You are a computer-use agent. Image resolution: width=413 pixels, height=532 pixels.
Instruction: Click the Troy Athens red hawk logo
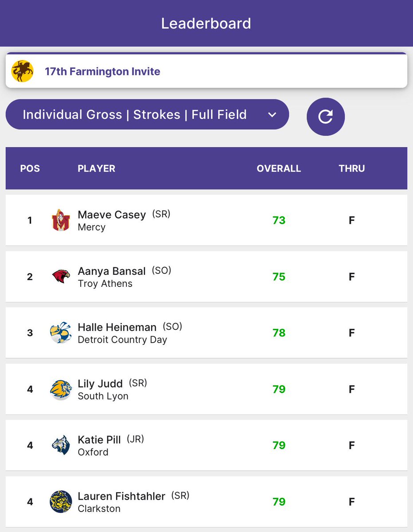(x=61, y=277)
